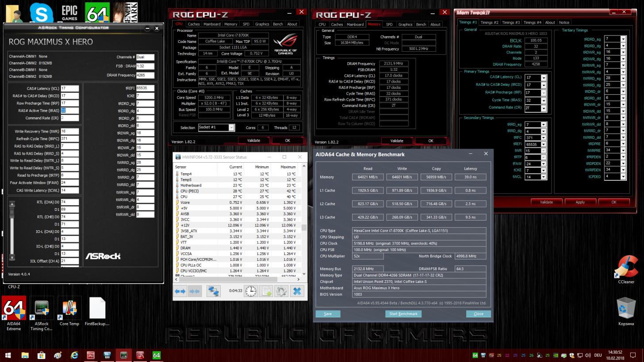The width and height of the screenshot is (644, 362).
Task: Open the recycle bin Корзина
Action: click(x=626, y=312)
